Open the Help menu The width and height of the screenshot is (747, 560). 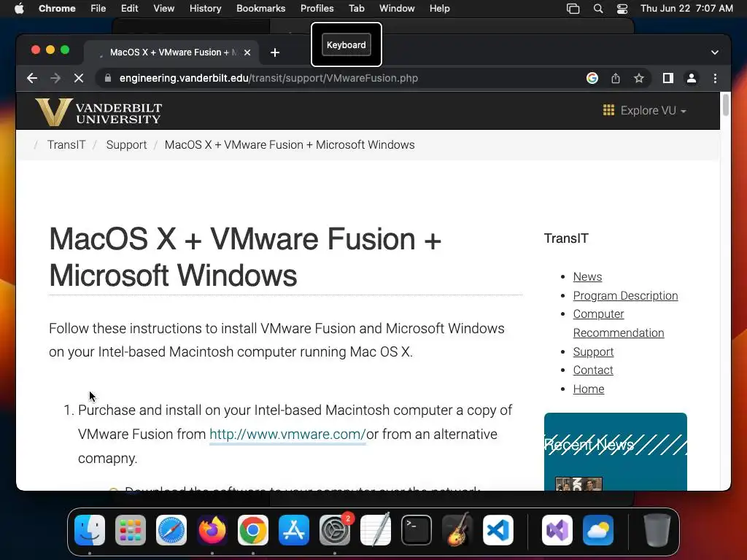coord(439,8)
